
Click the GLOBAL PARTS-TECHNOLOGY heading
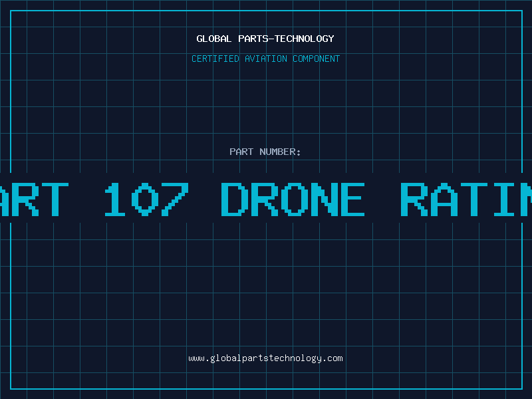coord(265,39)
